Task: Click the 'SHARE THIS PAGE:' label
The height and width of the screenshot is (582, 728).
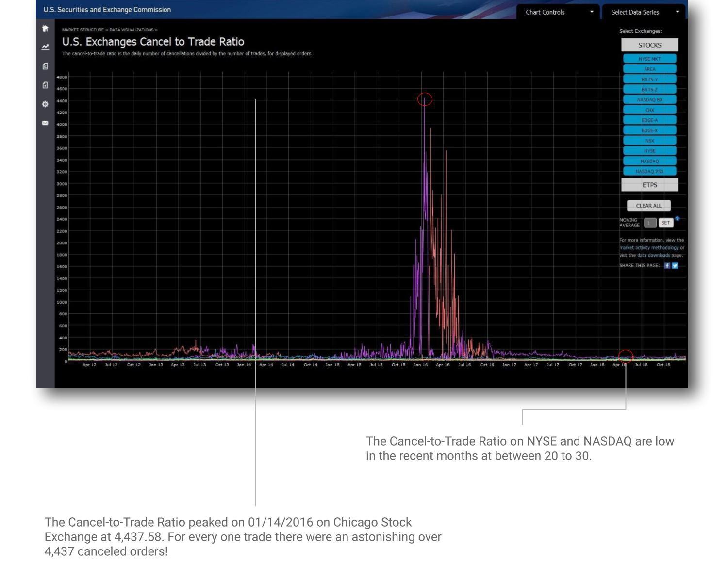Action: pyautogui.click(x=639, y=266)
